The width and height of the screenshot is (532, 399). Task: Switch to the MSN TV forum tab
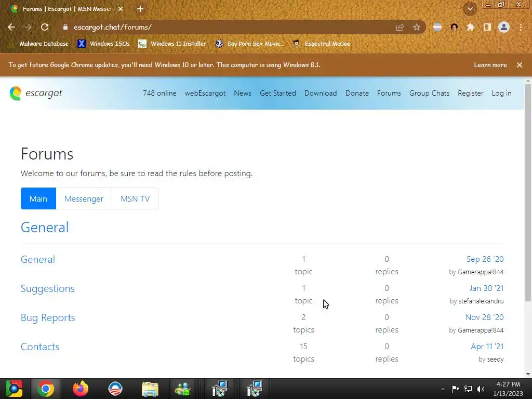point(135,198)
